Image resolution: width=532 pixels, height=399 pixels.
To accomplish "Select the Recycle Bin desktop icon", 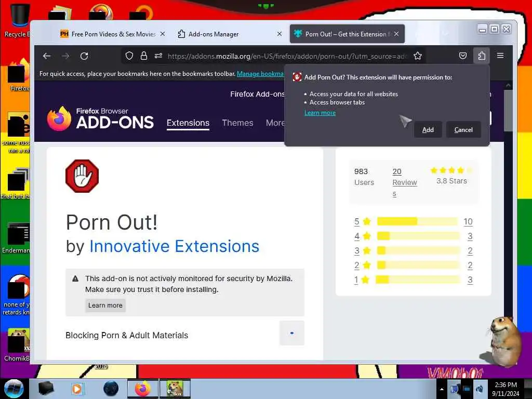I will click(17, 19).
